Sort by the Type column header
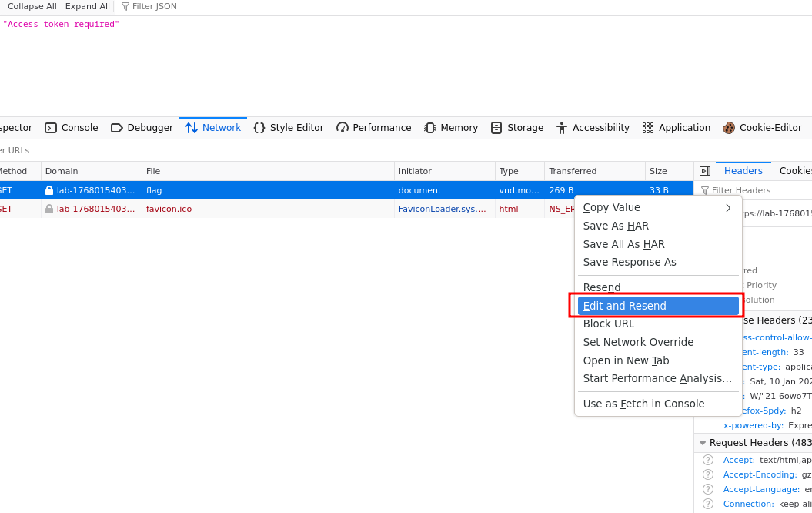Viewport: 812px width, 513px height. [x=520, y=171]
